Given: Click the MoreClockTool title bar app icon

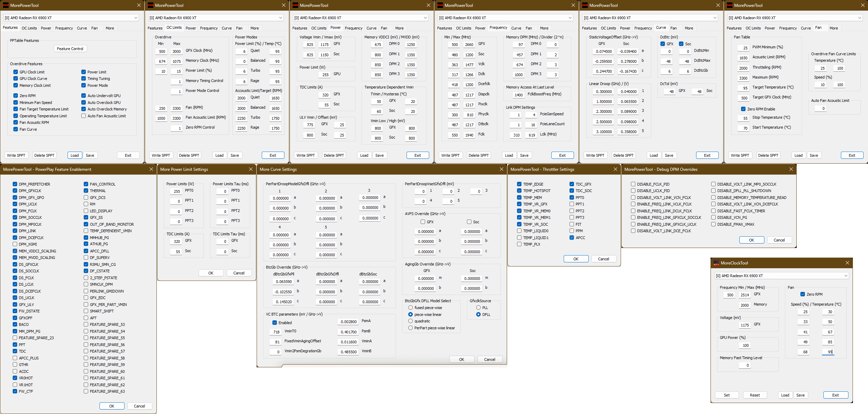Looking at the screenshot, I should pyautogui.click(x=716, y=263).
